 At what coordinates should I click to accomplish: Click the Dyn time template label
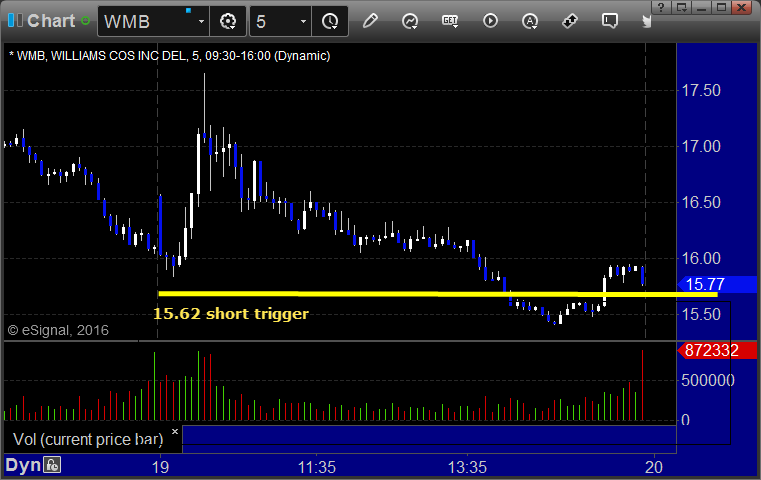click(23, 465)
